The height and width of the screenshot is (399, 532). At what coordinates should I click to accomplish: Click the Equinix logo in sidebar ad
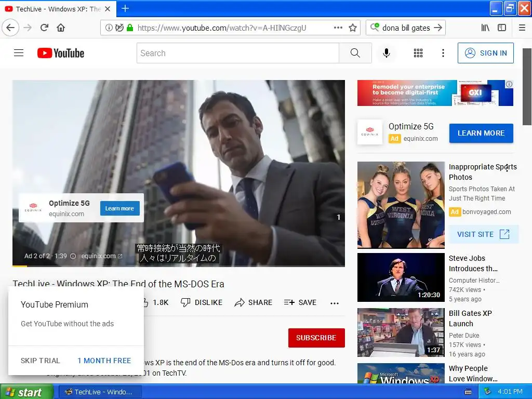point(370,132)
